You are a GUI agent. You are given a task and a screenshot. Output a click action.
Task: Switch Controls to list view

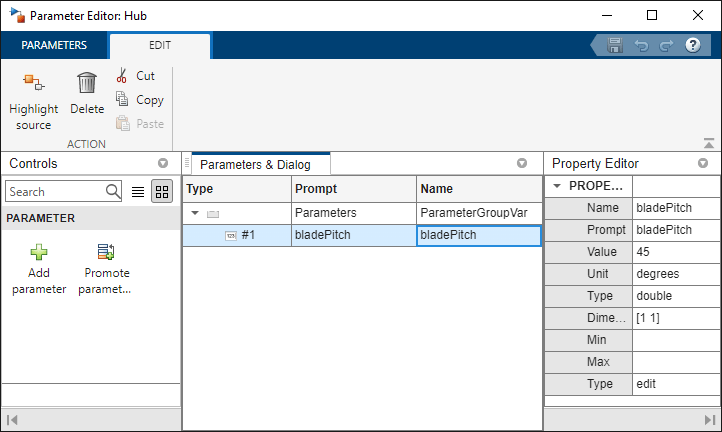click(x=138, y=191)
